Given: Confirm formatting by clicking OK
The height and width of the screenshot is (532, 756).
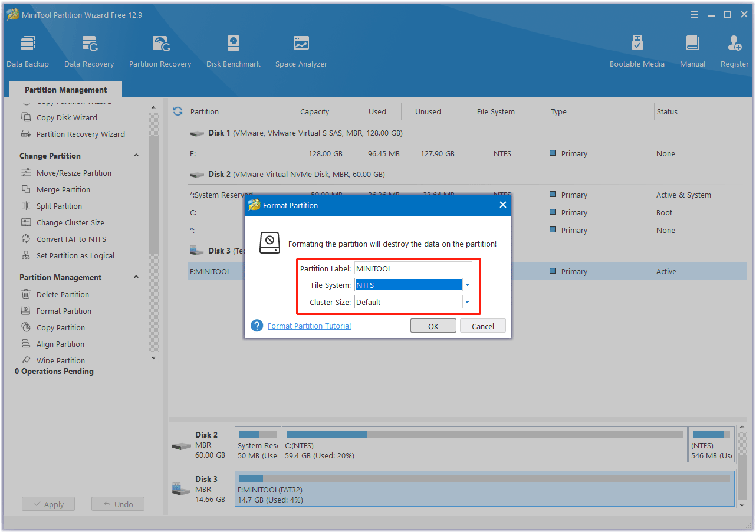Looking at the screenshot, I should click(x=433, y=325).
